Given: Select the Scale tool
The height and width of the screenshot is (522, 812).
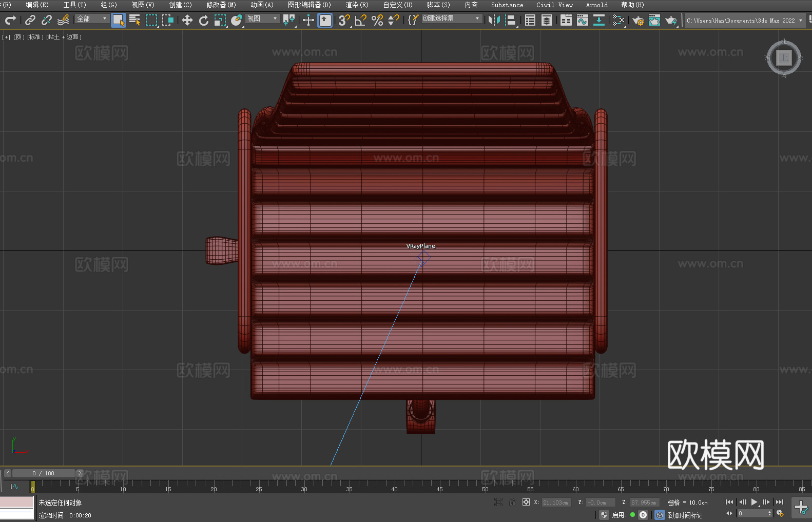Looking at the screenshot, I should [x=220, y=20].
